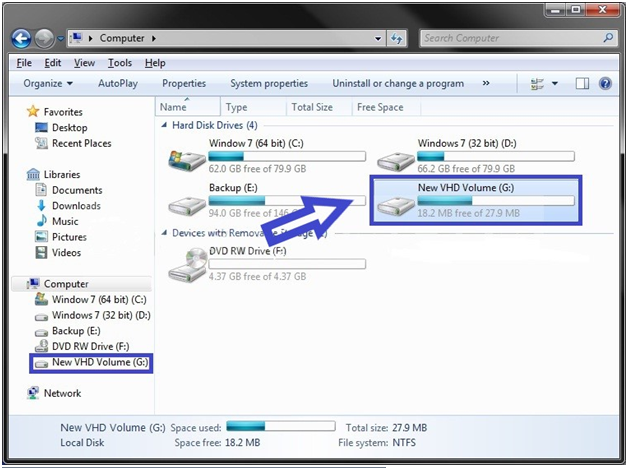Viewport: 628px width, 470px height.
Task: Click the Properties toolbar button
Action: [184, 83]
